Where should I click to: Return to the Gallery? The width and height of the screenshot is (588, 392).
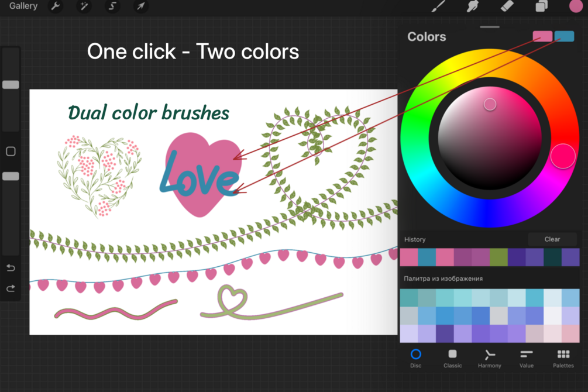coord(23,6)
